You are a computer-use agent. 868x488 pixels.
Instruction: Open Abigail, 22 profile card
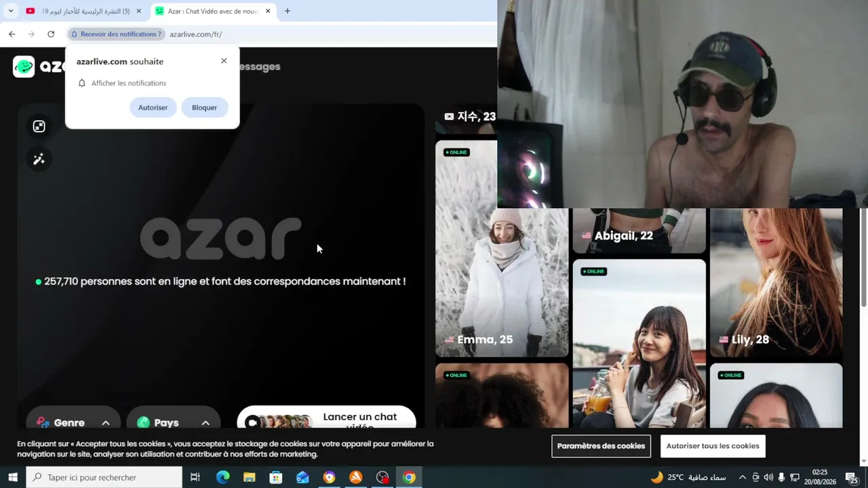639,230
